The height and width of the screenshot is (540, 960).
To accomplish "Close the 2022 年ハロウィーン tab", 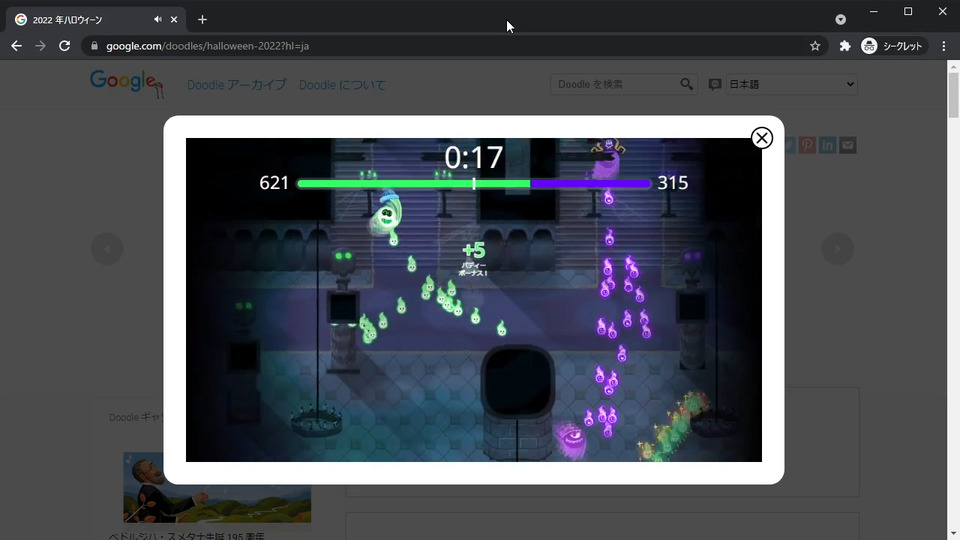I will (x=174, y=20).
